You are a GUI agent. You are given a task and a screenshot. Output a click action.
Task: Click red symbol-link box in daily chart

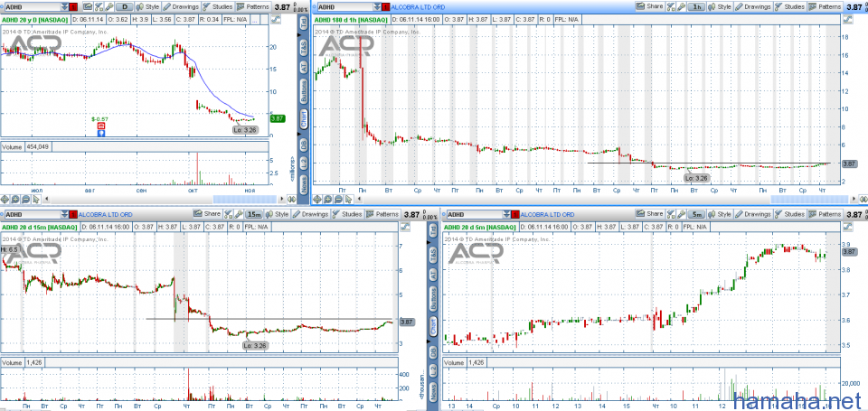coord(73,6)
